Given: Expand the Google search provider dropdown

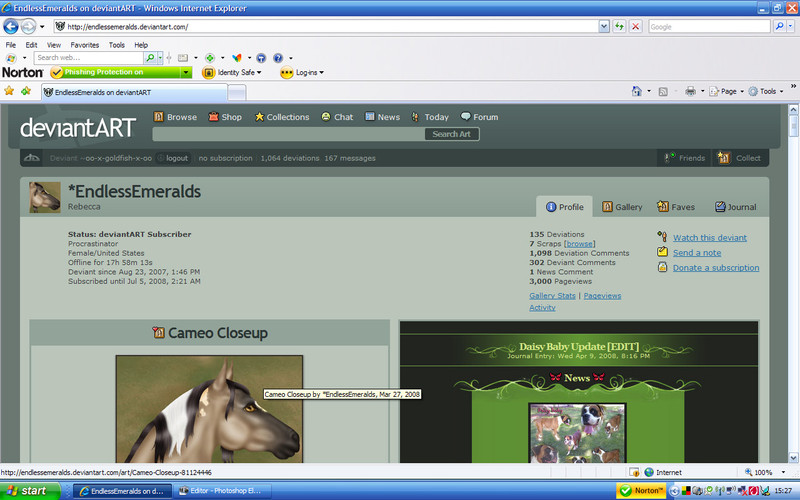Looking at the screenshot, I should 791,27.
